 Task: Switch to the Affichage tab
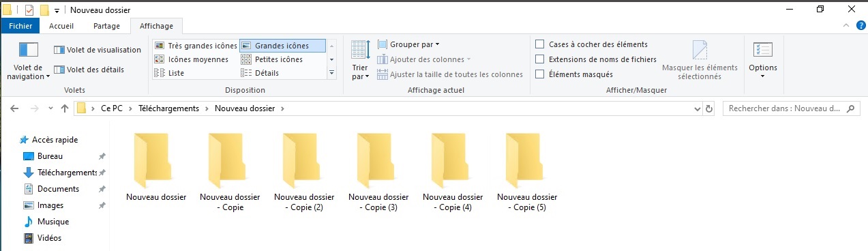tap(155, 26)
